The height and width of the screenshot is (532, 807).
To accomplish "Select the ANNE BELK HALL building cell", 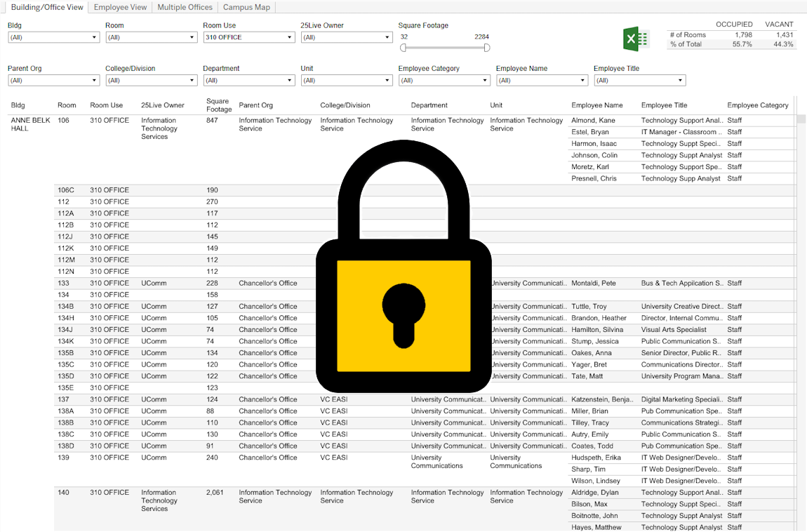I will click(30, 124).
